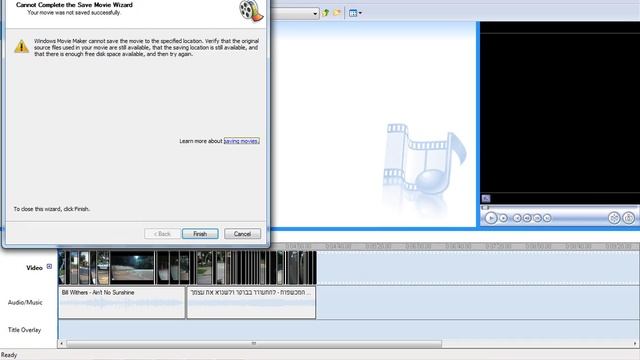Click the New Collection Folder icon

coord(337,13)
